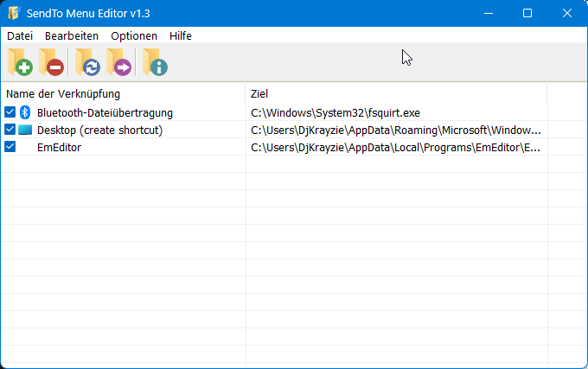Click the fsquirt.exe target path
The image size is (588, 369).
tap(336, 112)
